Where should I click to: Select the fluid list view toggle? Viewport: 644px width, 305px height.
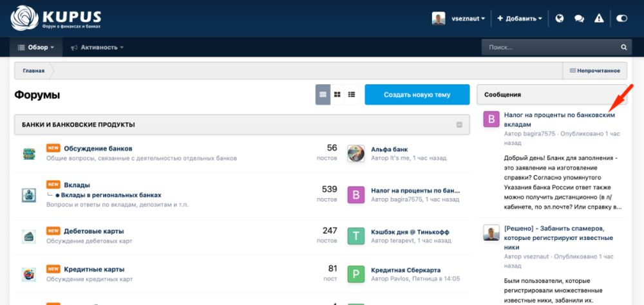352,95
